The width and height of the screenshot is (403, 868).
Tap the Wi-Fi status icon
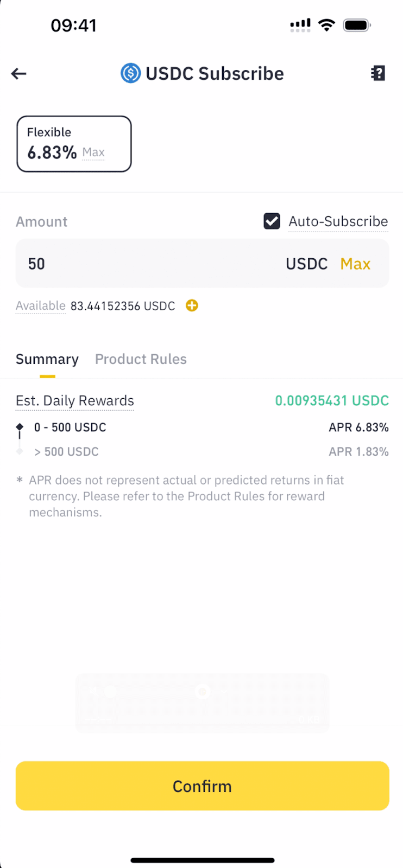point(326,25)
